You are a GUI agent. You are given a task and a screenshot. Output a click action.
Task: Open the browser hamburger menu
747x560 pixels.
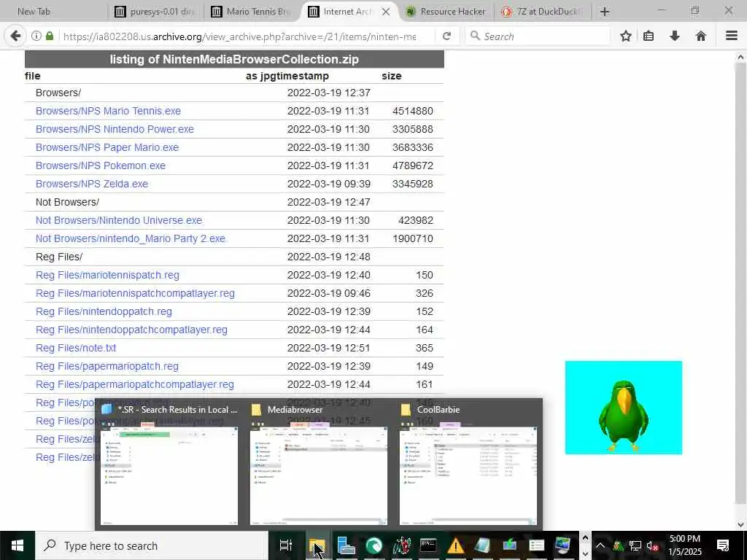pos(732,36)
